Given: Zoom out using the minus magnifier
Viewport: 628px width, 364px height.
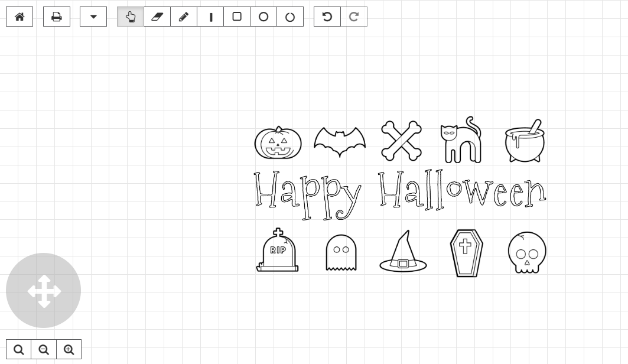Looking at the screenshot, I should 44,349.
